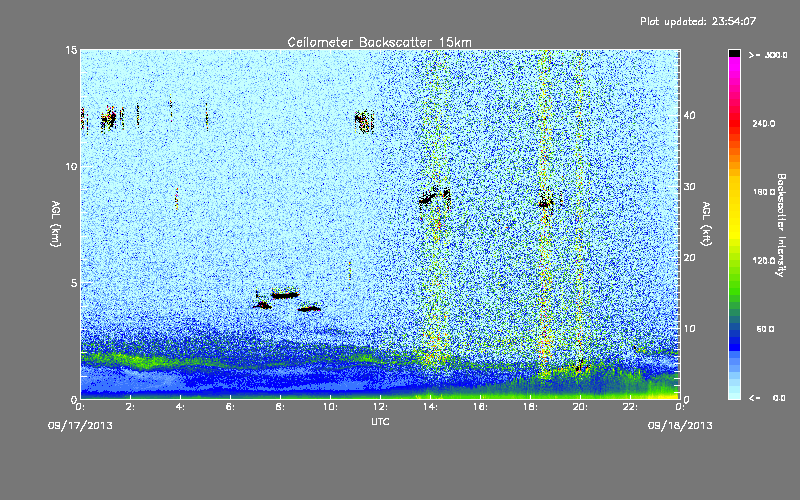Click the low cloud echo near 20 UTC
Screen dimensions: 800x500
(x=580, y=366)
